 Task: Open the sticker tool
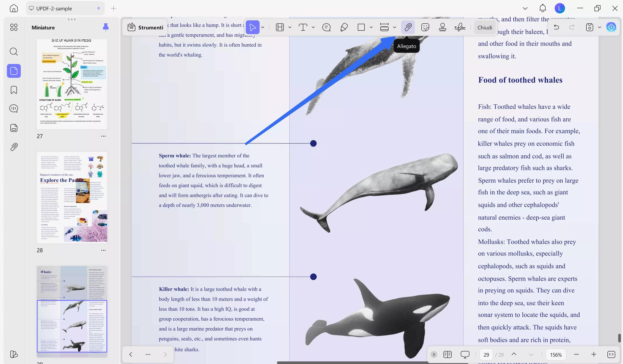click(x=426, y=27)
